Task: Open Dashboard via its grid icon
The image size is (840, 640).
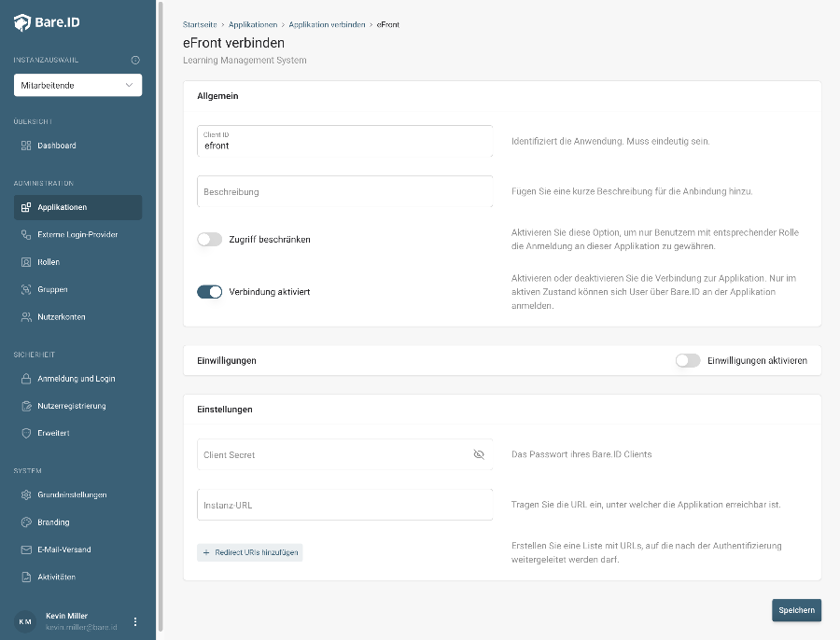Action: 26,146
